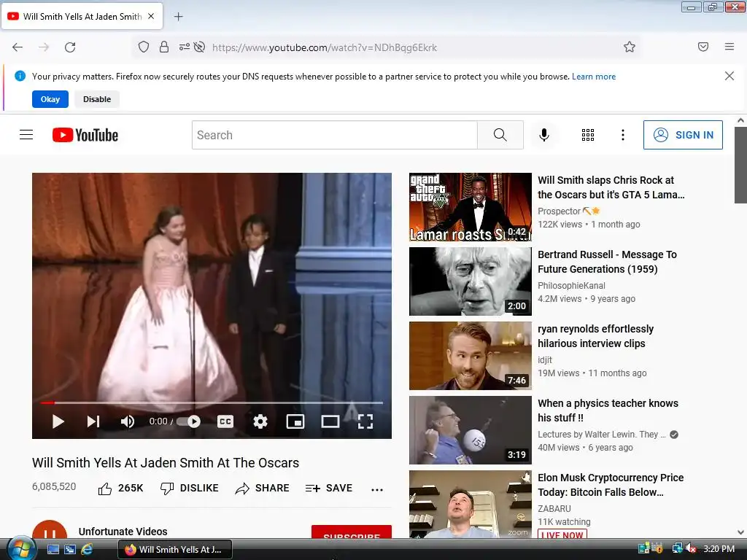The height and width of the screenshot is (560, 747).
Task: Open GTA 5 Lamar video thumbnail
Action: (x=471, y=207)
